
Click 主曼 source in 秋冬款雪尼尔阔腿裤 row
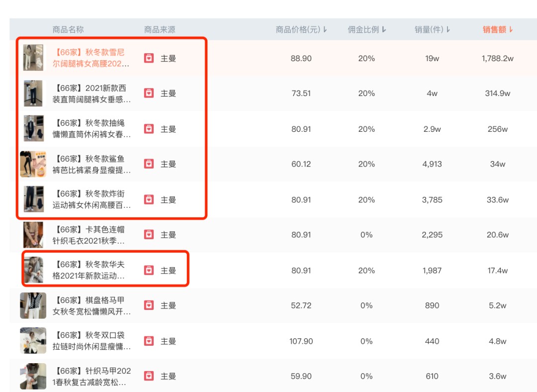click(x=168, y=58)
